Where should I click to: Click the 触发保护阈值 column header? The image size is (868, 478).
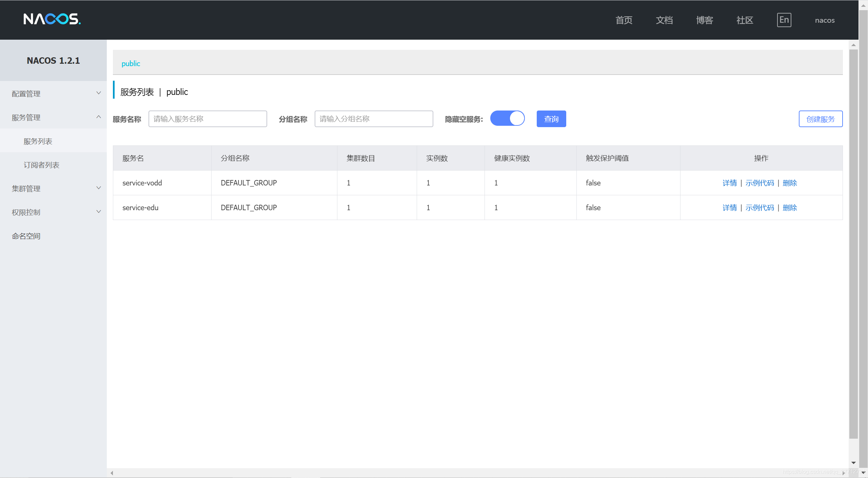628,158
